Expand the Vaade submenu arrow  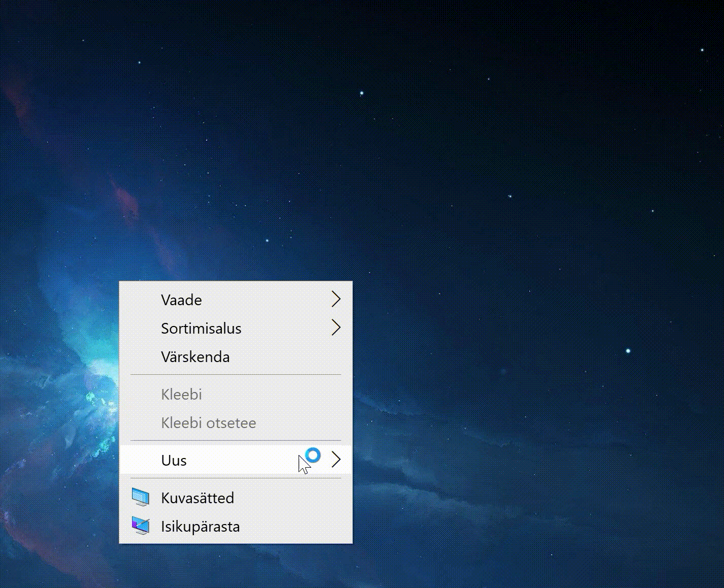tap(336, 300)
